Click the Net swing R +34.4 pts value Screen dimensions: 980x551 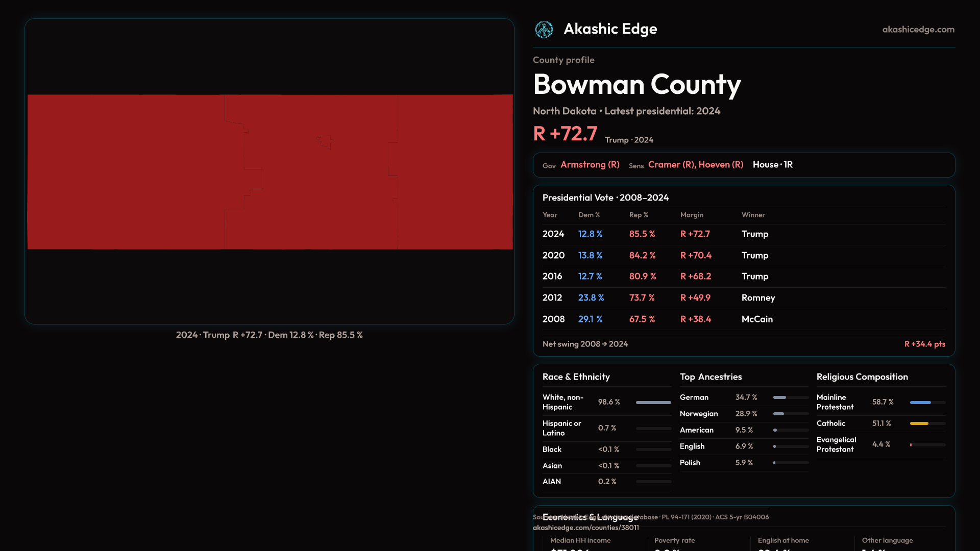[x=924, y=344]
